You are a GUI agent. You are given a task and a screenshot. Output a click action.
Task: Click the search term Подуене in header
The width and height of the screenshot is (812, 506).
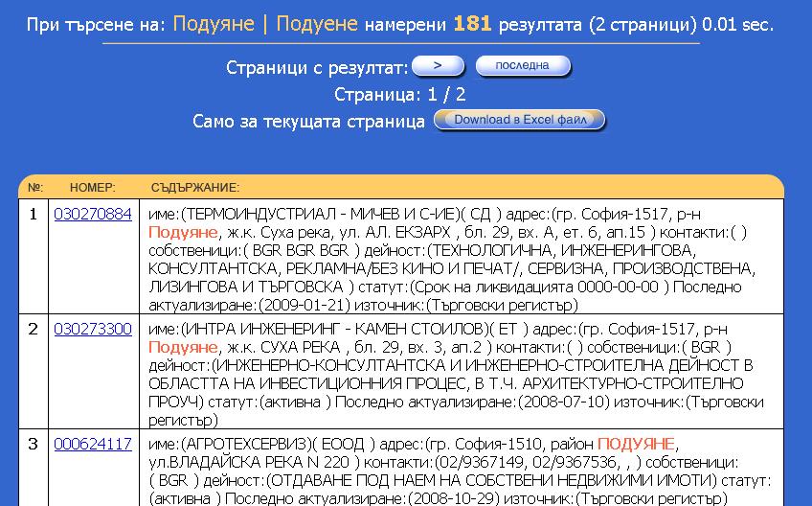pyautogui.click(x=316, y=24)
